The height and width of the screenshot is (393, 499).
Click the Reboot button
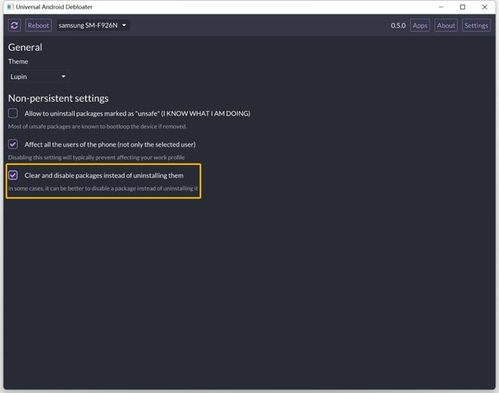38,25
